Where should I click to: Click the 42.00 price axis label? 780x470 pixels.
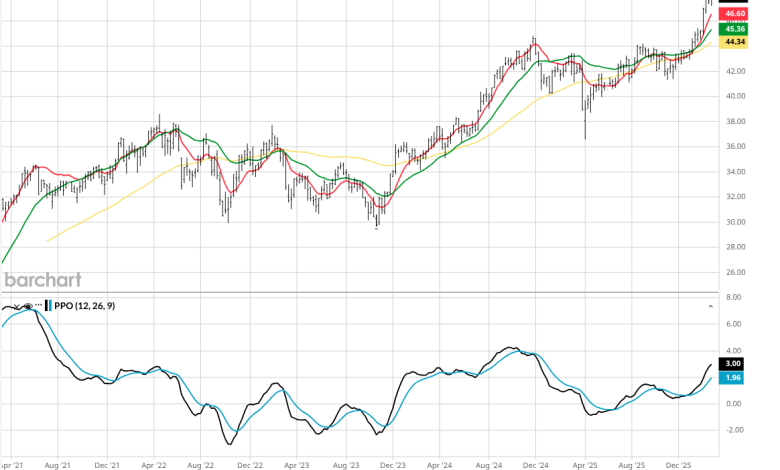[x=736, y=71]
